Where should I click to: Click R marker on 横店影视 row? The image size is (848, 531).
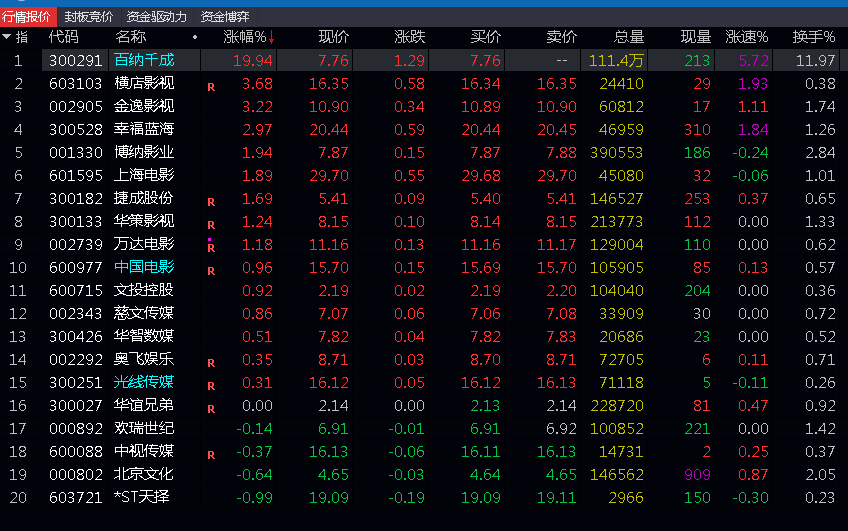[211, 87]
